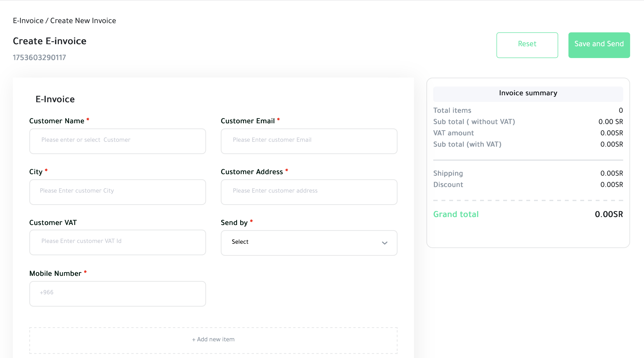Click the Customer Name label
The image size is (644, 358).
click(57, 121)
